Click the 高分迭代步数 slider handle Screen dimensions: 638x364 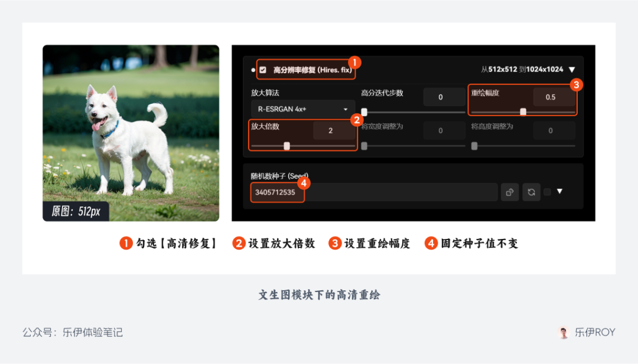(x=364, y=112)
